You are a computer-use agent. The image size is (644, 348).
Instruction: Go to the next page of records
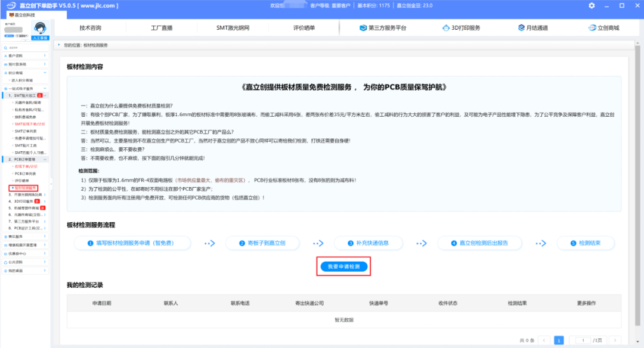[615, 340]
